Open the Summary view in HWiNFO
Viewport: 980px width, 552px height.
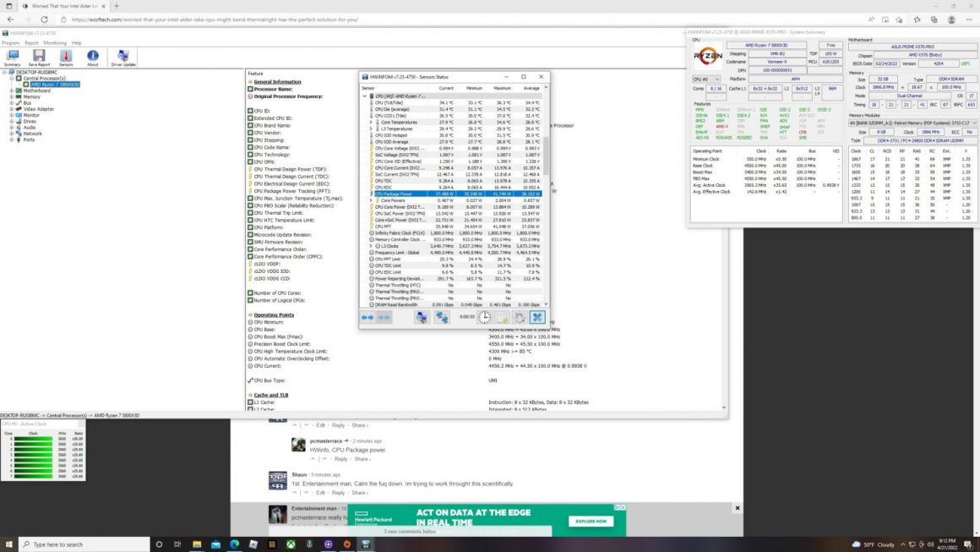[12, 56]
